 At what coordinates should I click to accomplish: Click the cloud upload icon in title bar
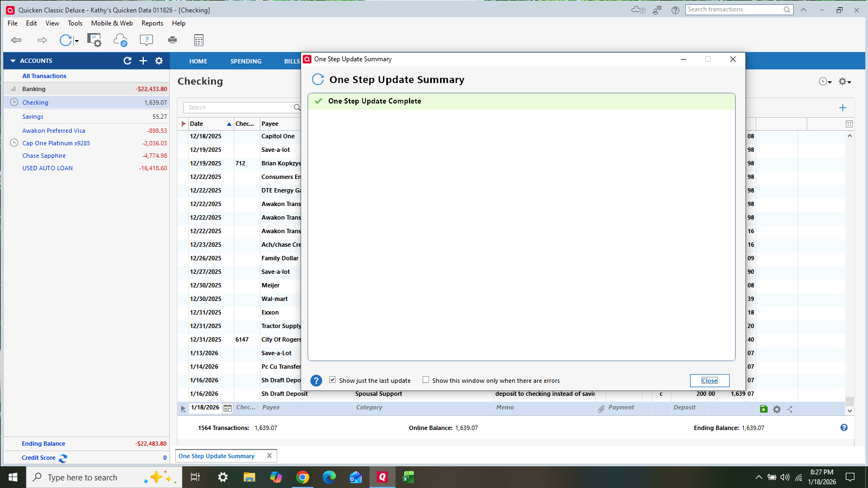click(x=639, y=10)
